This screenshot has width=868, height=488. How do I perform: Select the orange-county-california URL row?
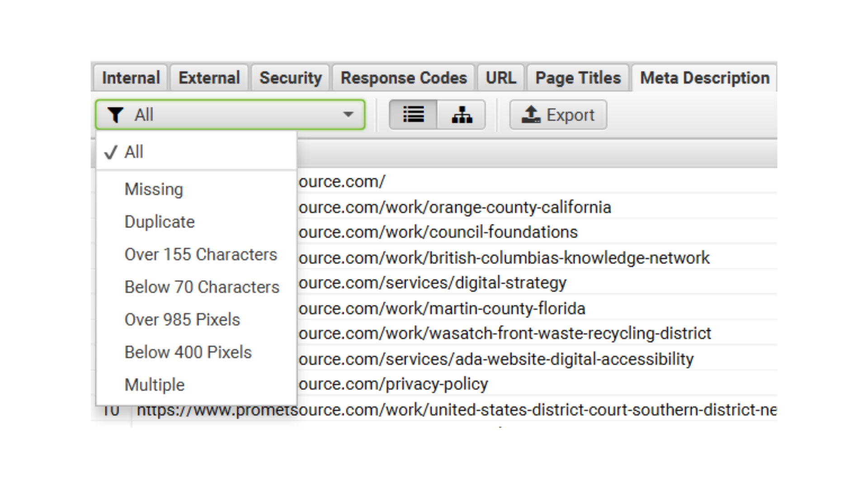[537, 207]
